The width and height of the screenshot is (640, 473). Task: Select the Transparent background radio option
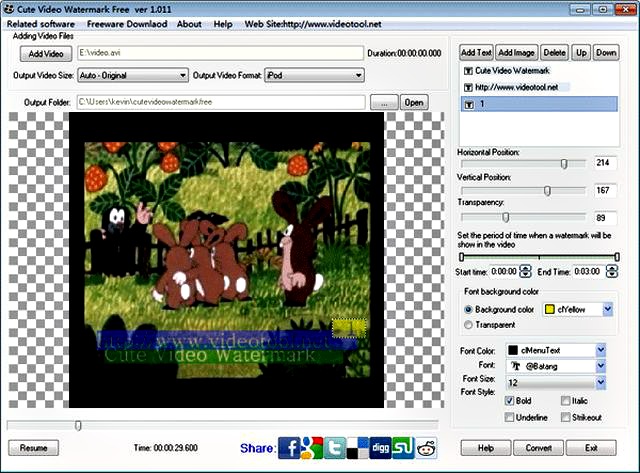click(x=469, y=325)
